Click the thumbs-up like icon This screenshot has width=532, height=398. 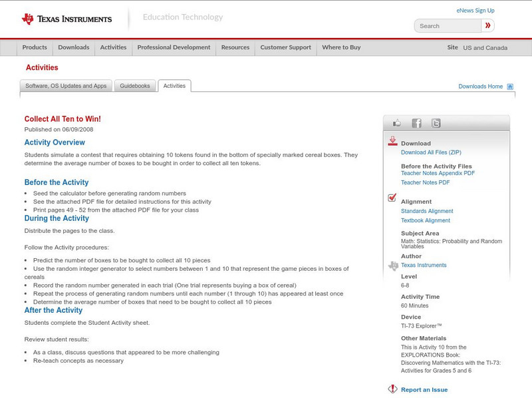(x=396, y=123)
